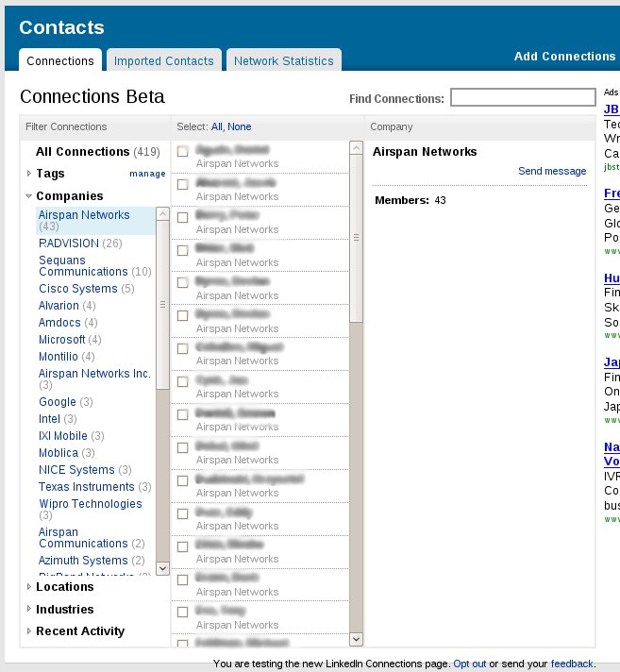Click the Opt out link
This screenshot has height=672, width=620.
click(470, 664)
